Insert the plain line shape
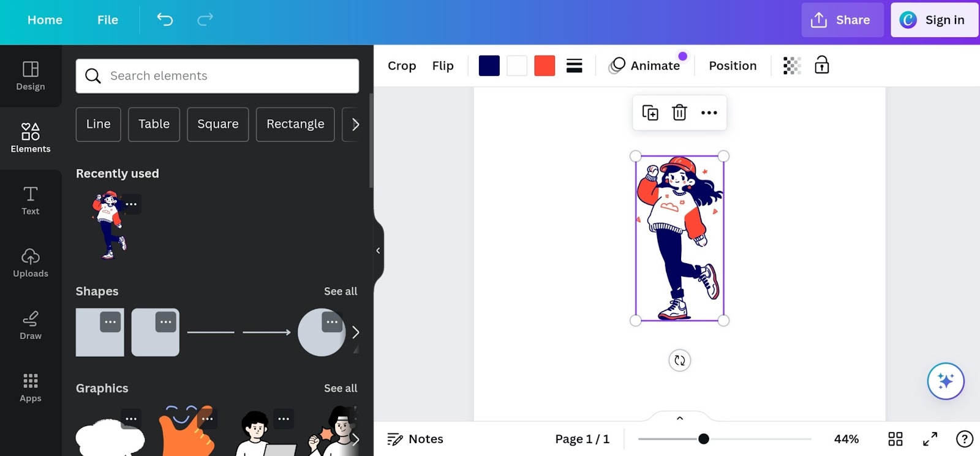980x456 pixels. coord(211,332)
